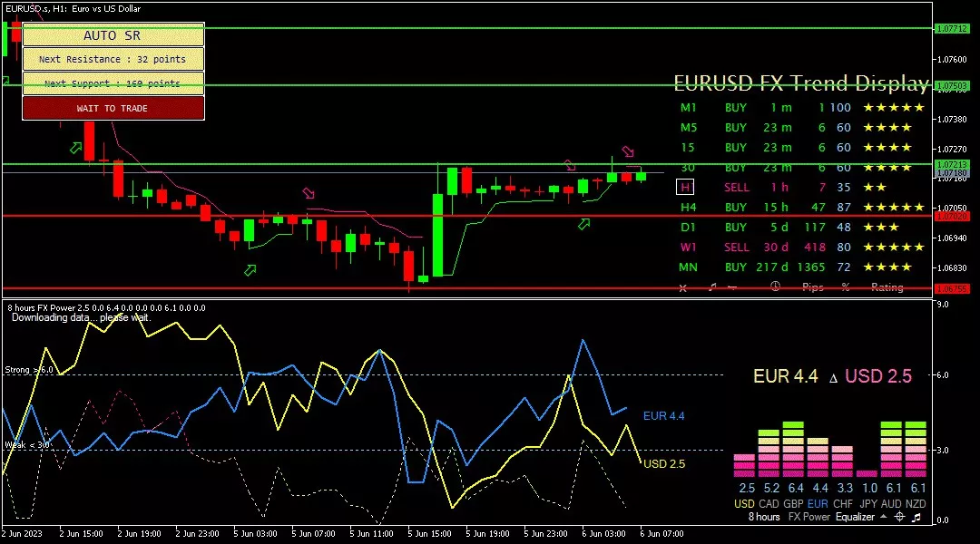The width and height of the screenshot is (980, 544).
Task: Click the 1.07020 red price label
Action: (x=951, y=216)
